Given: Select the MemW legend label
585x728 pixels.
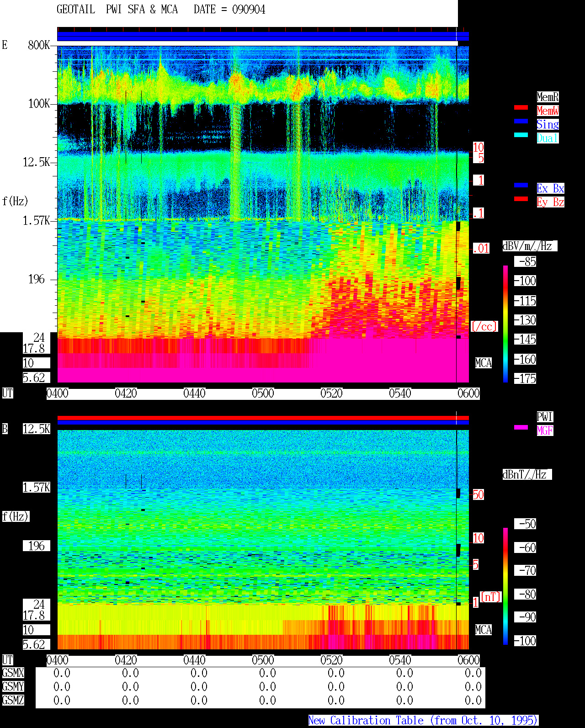Looking at the screenshot, I should (x=548, y=111).
